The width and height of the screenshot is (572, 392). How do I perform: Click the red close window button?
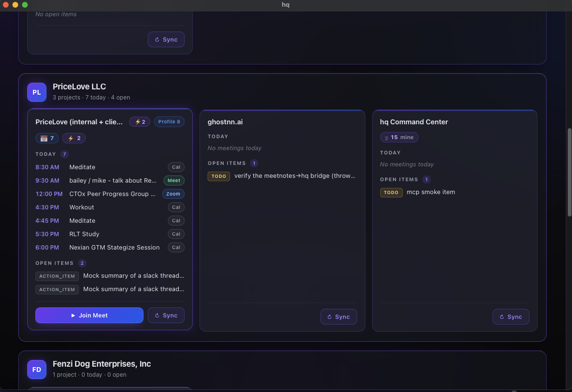(x=6, y=5)
